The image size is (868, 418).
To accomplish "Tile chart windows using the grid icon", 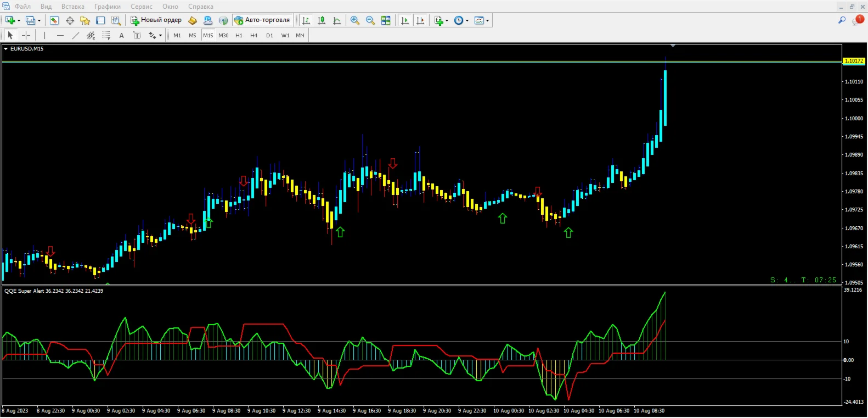I will pos(386,20).
